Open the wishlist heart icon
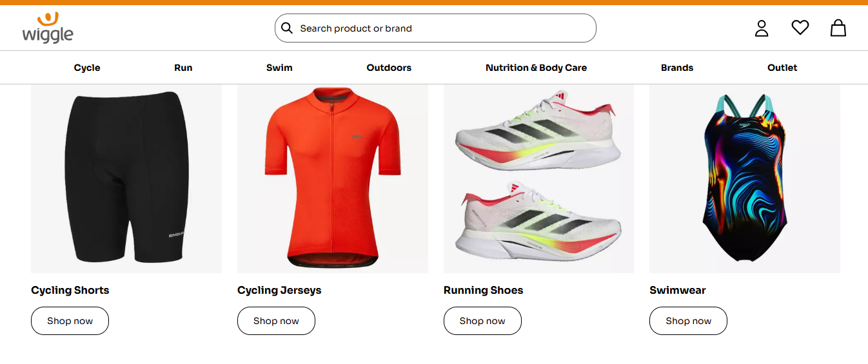Viewport: 868px width, 364px height. coord(800,28)
